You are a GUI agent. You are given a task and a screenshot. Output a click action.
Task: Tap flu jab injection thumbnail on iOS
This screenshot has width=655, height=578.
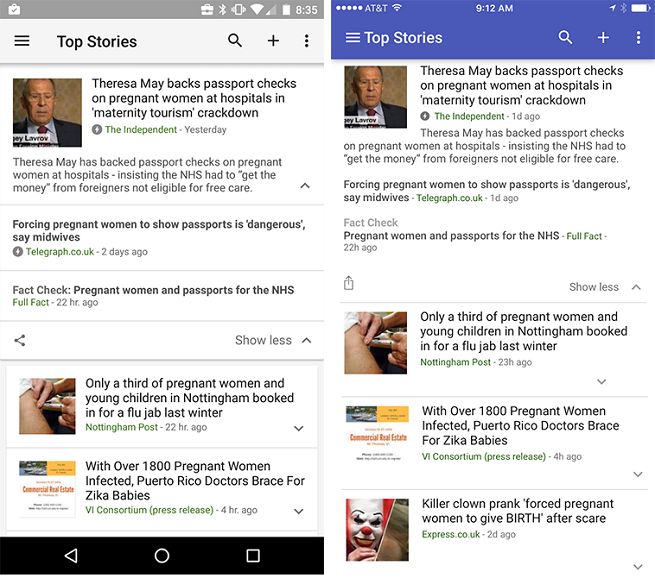[x=376, y=343]
